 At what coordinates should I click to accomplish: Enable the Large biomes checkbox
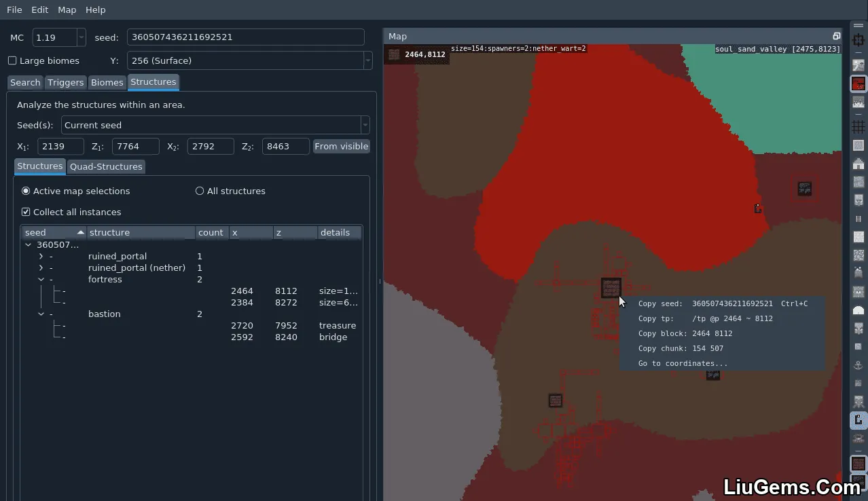point(12,60)
